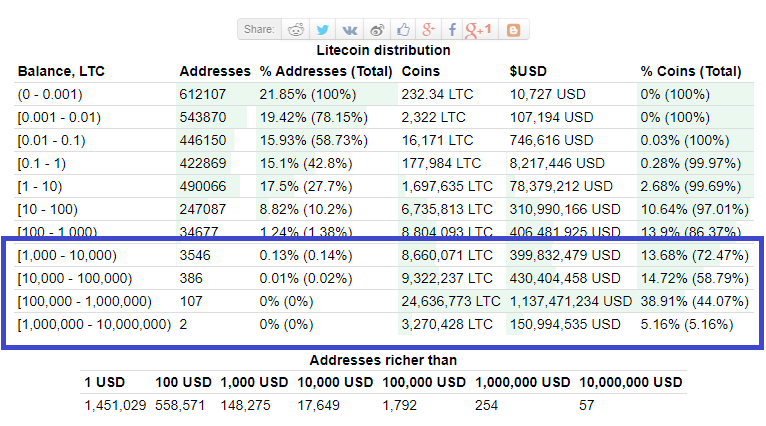Click the [0.1 - 1) balance range

pos(42,163)
